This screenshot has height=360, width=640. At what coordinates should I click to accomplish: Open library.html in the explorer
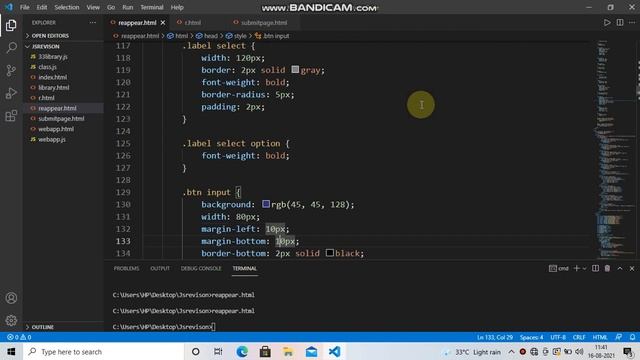point(53,87)
